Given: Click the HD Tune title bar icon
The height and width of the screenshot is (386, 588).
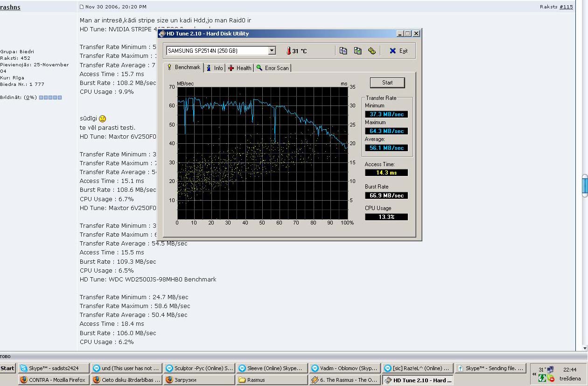Looking at the screenshot, I should coord(162,34).
